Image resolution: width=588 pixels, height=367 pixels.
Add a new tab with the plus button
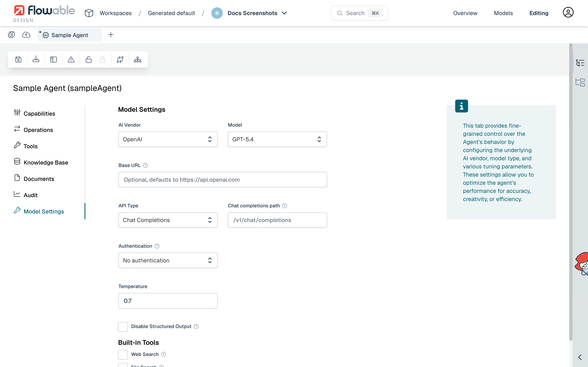(111, 35)
